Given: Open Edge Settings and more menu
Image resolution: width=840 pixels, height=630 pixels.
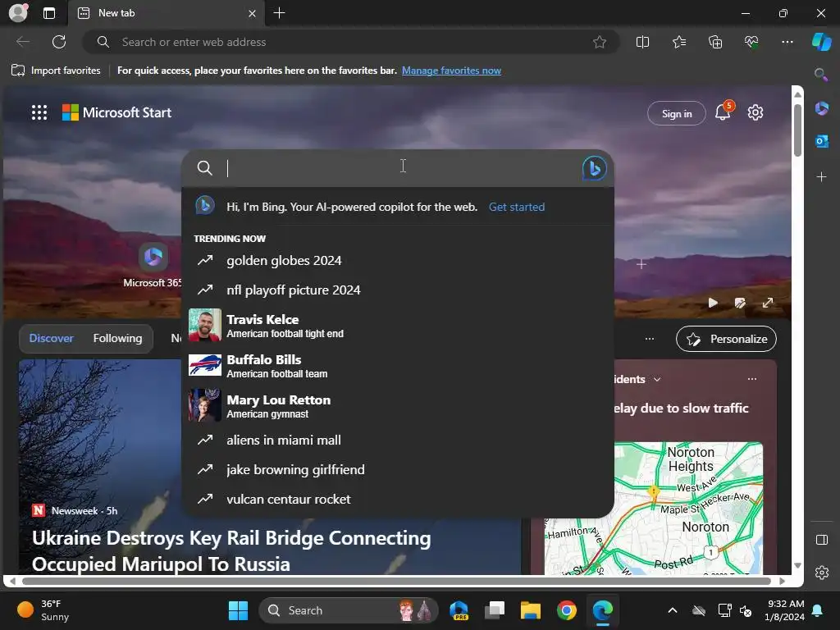Looking at the screenshot, I should [787, 42].
